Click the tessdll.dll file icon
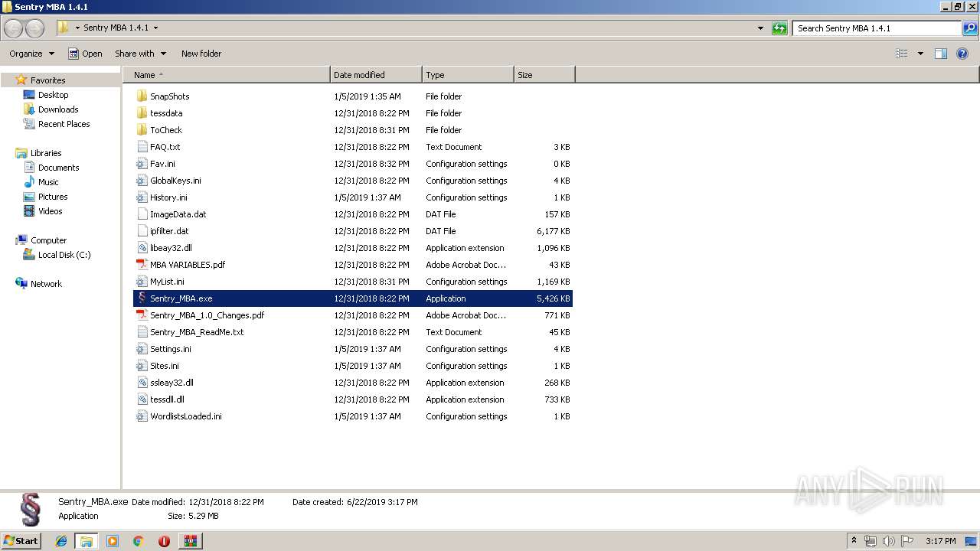 click(x=142, y=399)
